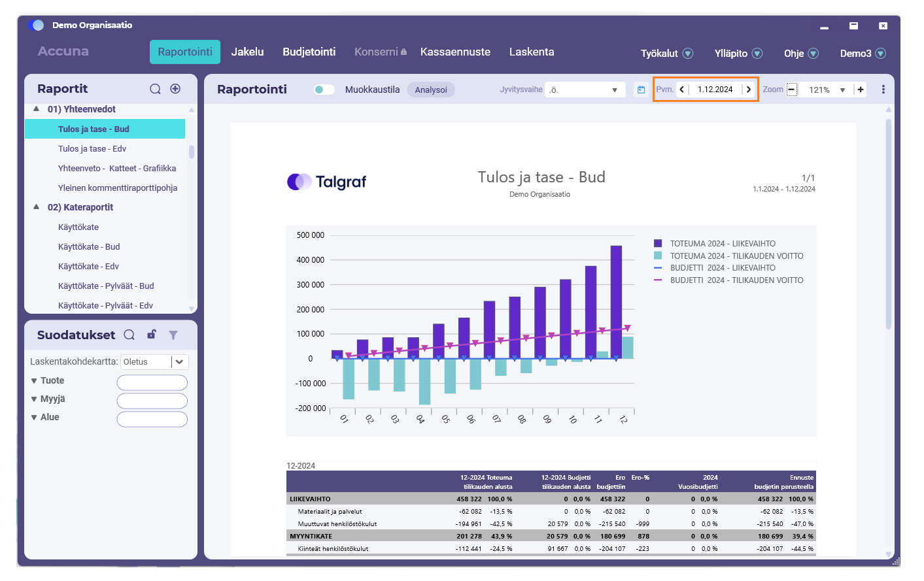Collapse the 01) Yhteenvedot tree group
Viewport: 924px width, 581px height.
coord(37,109)
